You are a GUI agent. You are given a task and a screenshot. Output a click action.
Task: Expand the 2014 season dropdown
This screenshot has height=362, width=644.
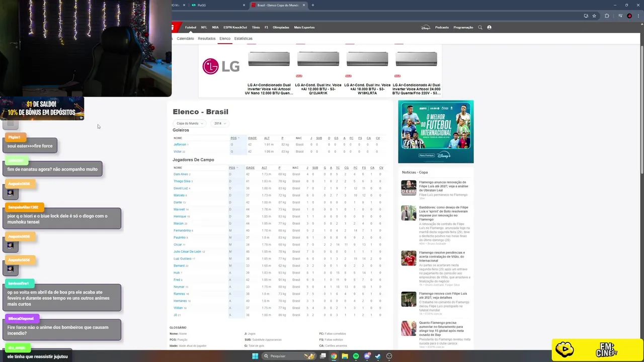pos(219,123)
